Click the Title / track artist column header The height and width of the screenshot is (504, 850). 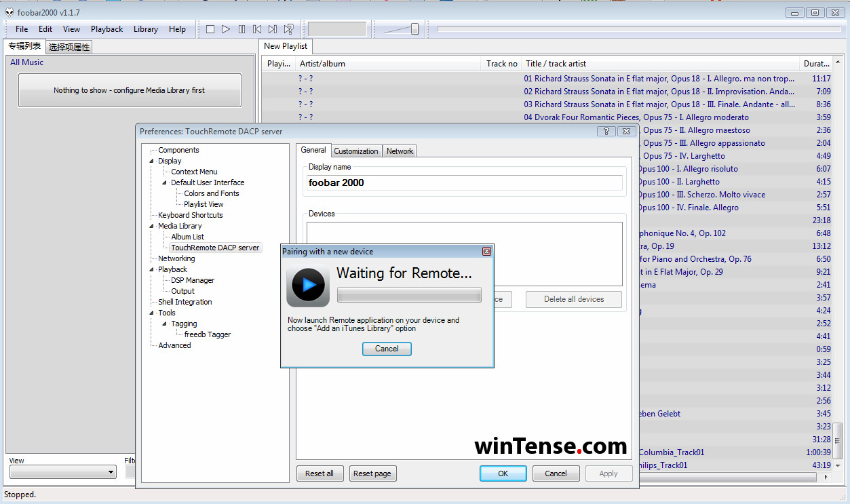[661, 64]
